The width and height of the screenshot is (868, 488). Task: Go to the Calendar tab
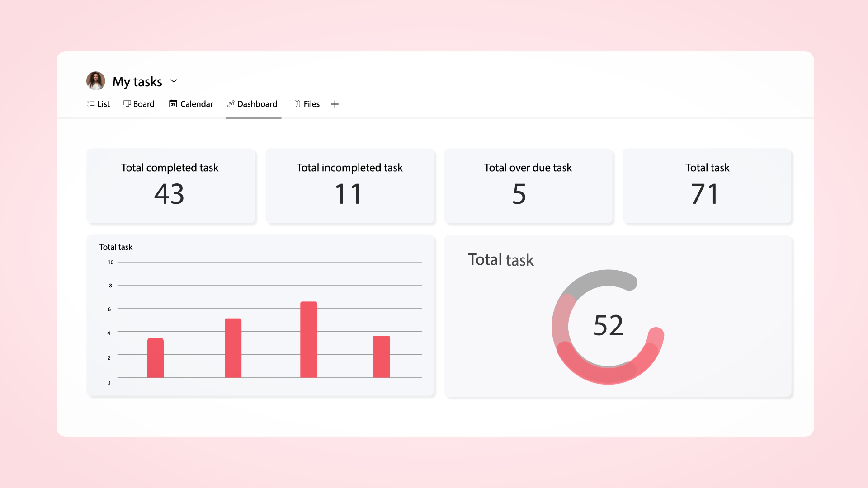click(196, 104)
